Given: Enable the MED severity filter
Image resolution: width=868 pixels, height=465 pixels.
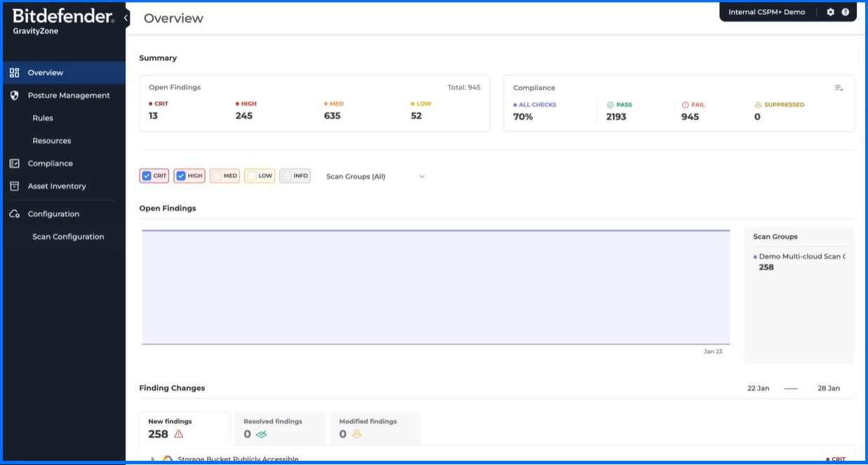Looking at the screenshot, I should (x=217, y=176).
